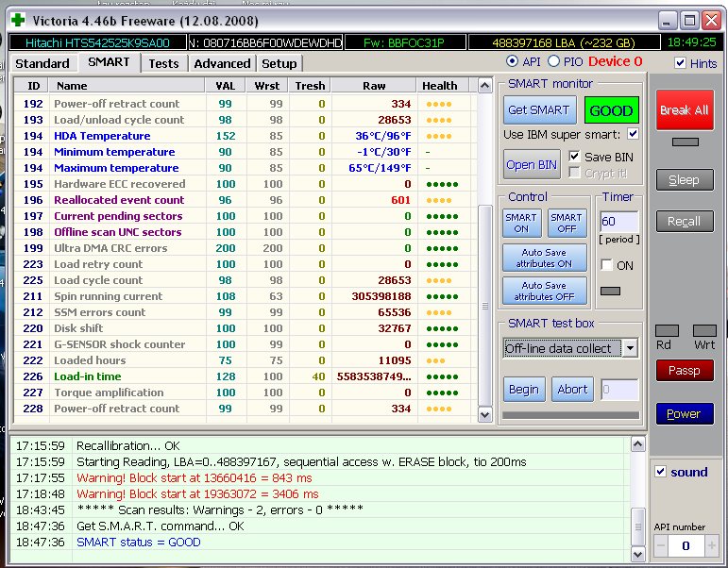Go to the Setup tab
The image size is (728, 568).
coord(279,63)
